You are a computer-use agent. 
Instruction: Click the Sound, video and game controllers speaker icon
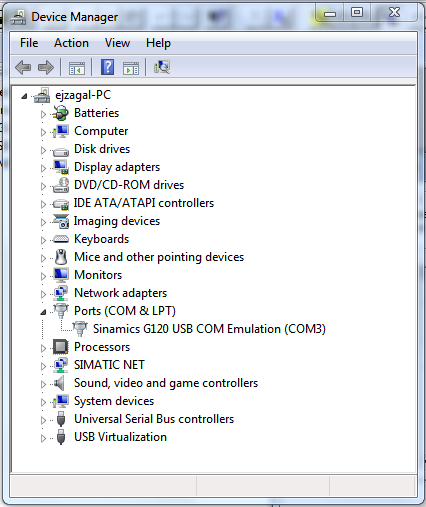[x=59, y=383]
